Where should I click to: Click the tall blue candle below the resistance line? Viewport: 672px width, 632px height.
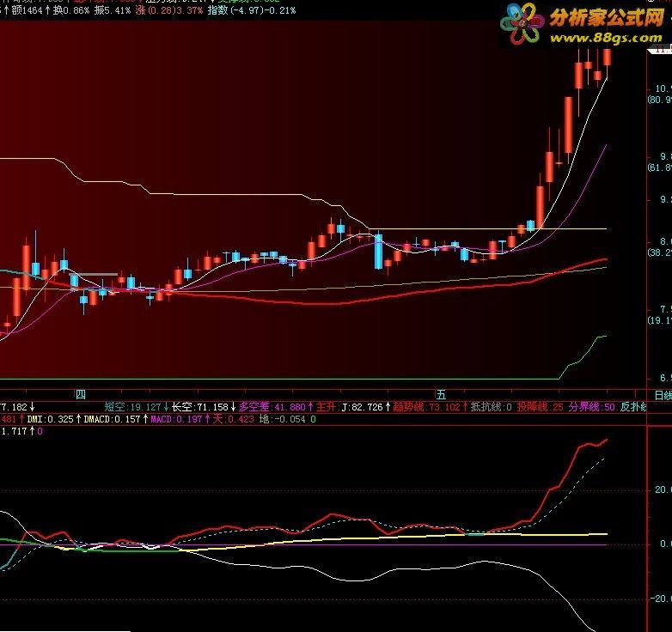[x=378, y=252]
